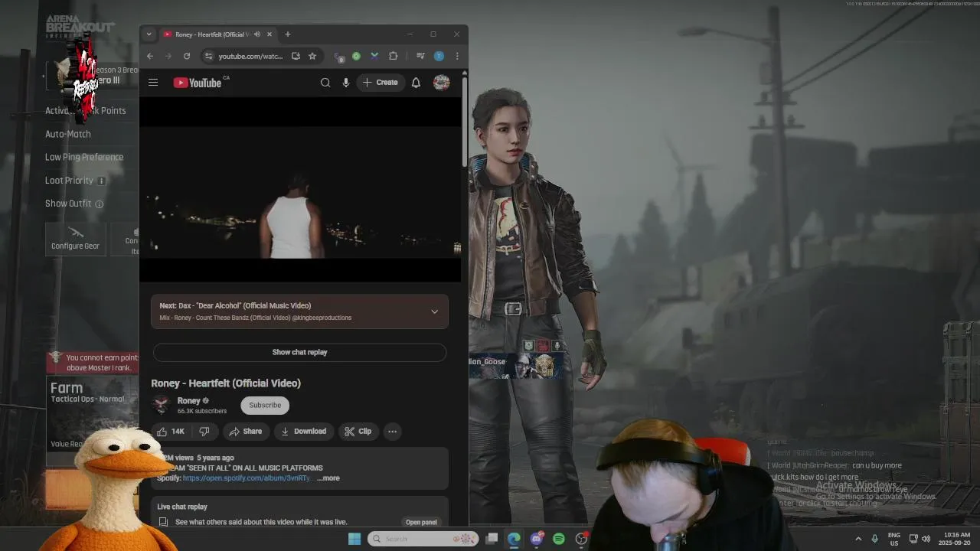Click the YouTube page vertical scrollbar
This screenshot has height=551, width=980.
pyautogui.click(x=464, y=122)
